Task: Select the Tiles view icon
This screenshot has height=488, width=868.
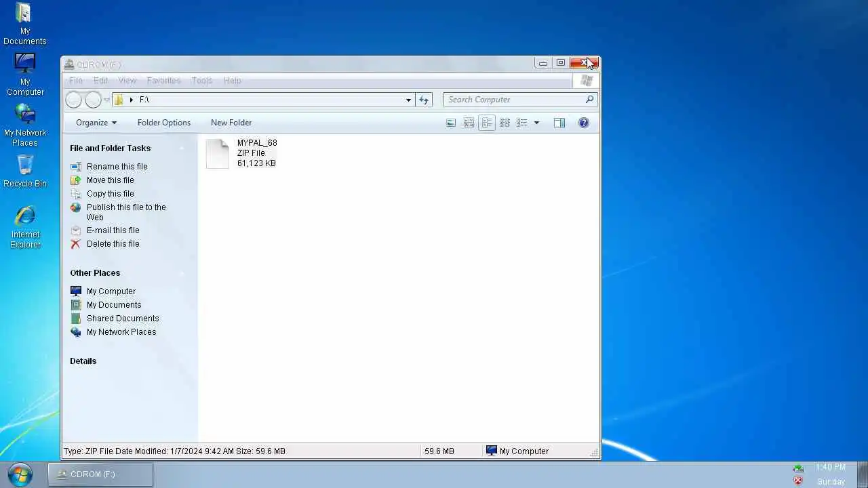Action: coord(469,123)
